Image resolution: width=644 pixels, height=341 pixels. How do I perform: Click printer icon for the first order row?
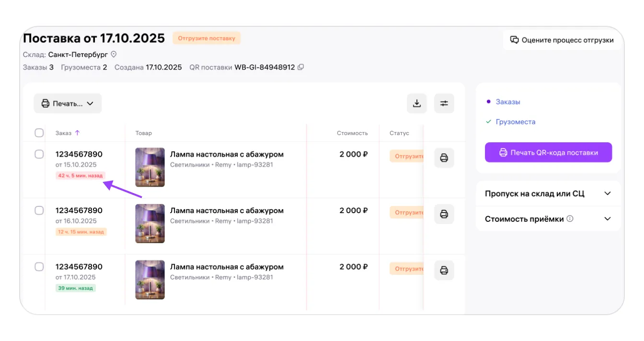444,158
